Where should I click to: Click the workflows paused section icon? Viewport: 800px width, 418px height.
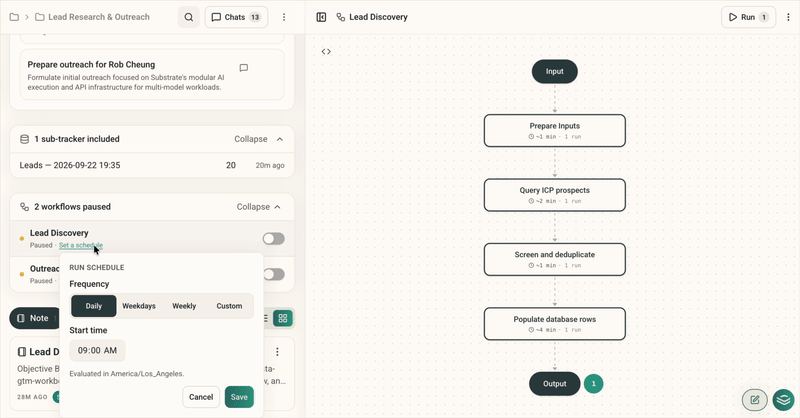point(24,207)
